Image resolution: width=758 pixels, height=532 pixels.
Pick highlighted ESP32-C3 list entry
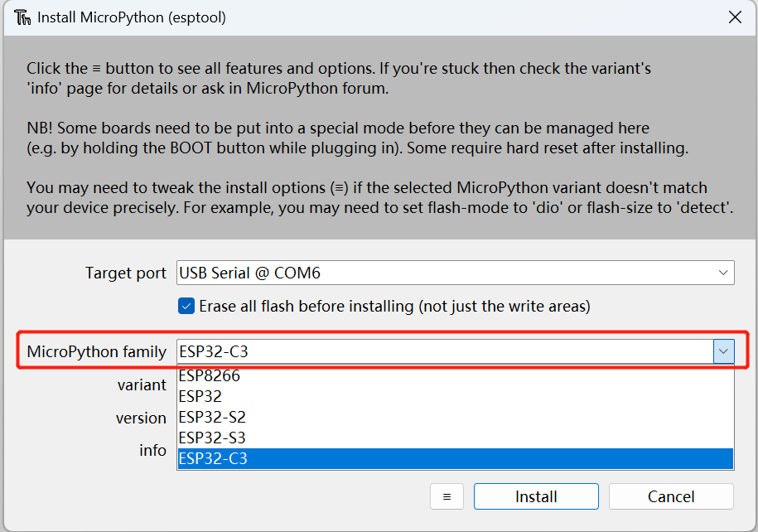[456, 458]
